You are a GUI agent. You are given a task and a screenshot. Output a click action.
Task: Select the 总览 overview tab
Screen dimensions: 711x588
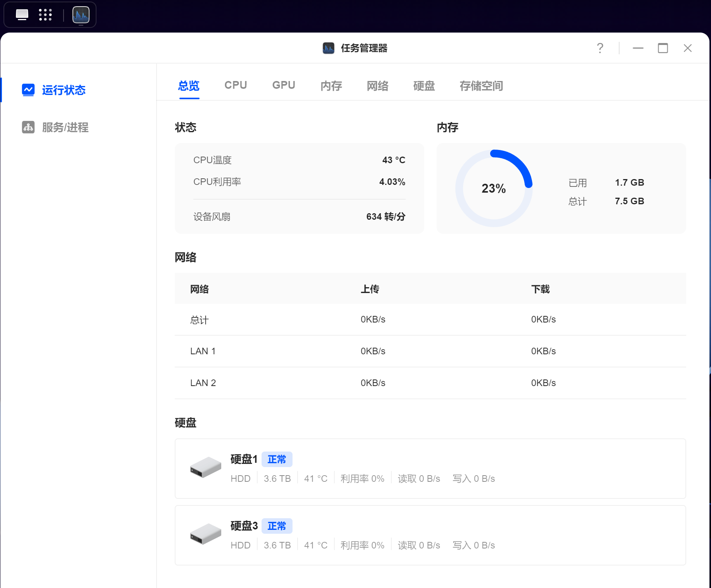click(189, 86)
